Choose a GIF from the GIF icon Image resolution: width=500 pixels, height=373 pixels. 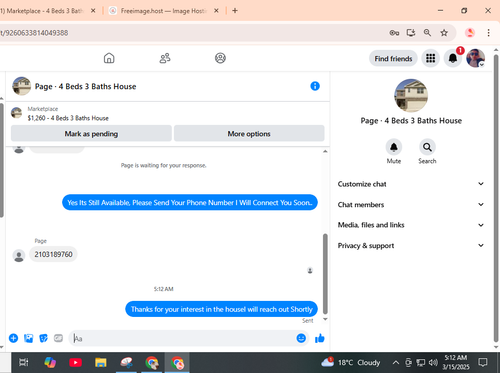point(58,338)
